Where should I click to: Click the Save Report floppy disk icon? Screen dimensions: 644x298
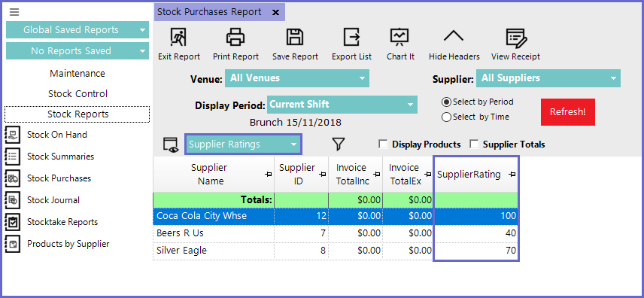[x=295, y=38]
